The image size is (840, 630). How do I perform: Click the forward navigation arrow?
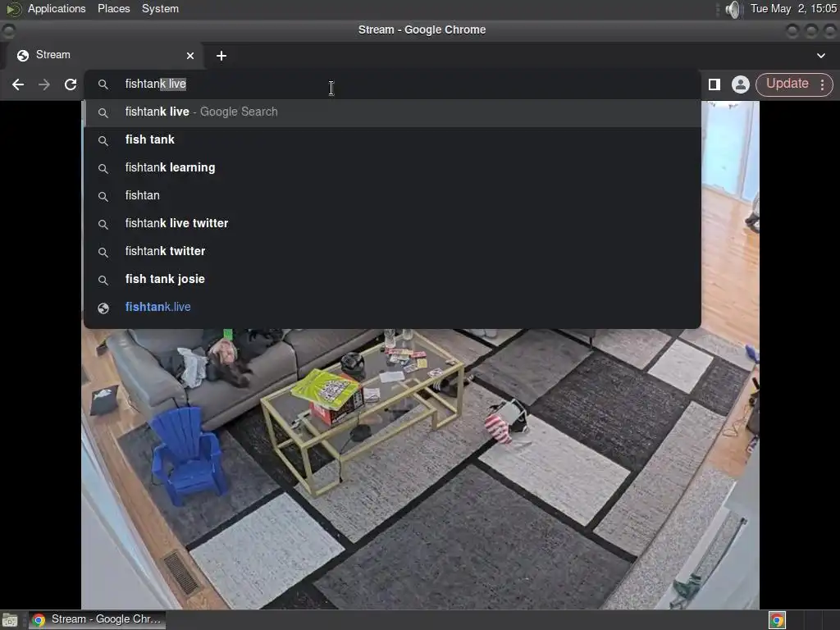click(44, 84)
